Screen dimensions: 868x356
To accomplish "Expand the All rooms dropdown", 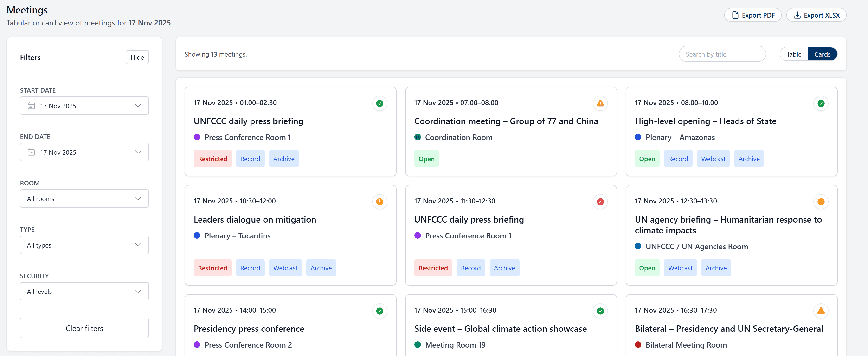I will 84,199.
